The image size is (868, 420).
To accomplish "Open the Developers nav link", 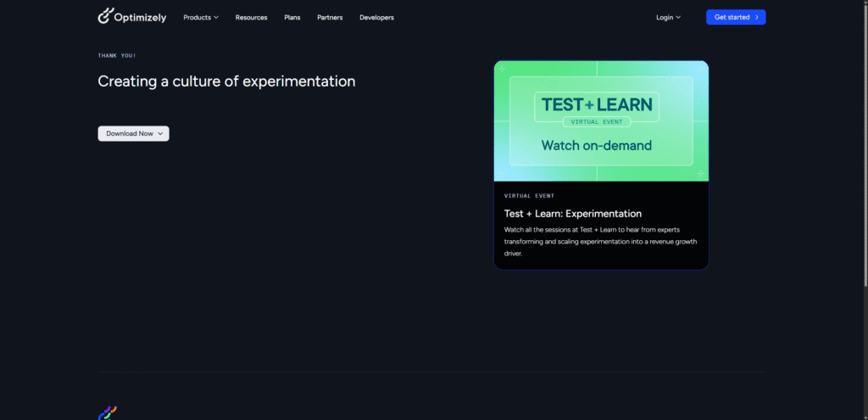I will point(376,17).
